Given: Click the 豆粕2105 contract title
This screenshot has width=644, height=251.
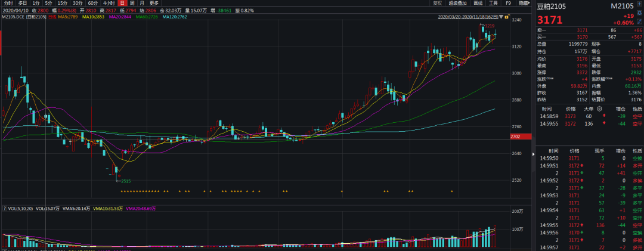Looking at the screenshot, I should (551, 6).
